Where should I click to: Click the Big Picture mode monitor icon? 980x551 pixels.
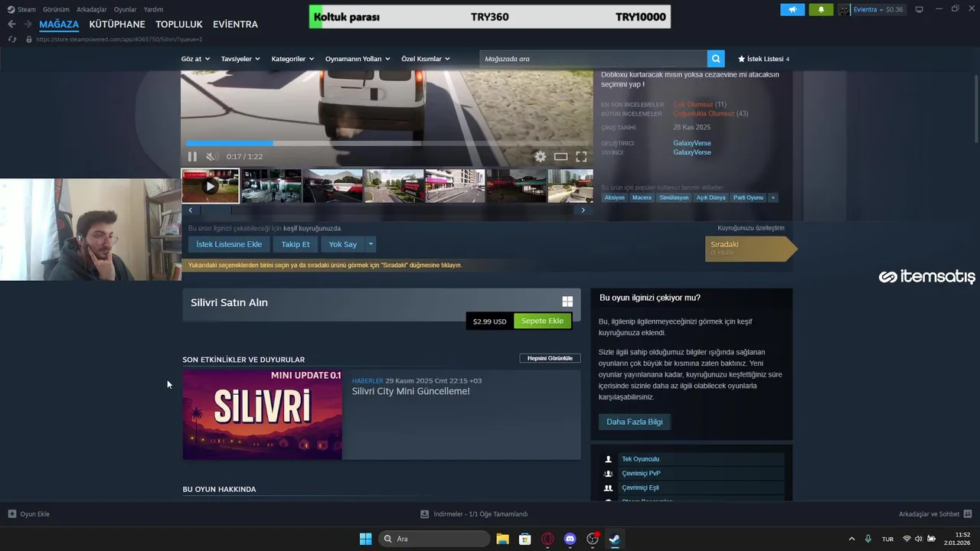(x=919, y=9)
